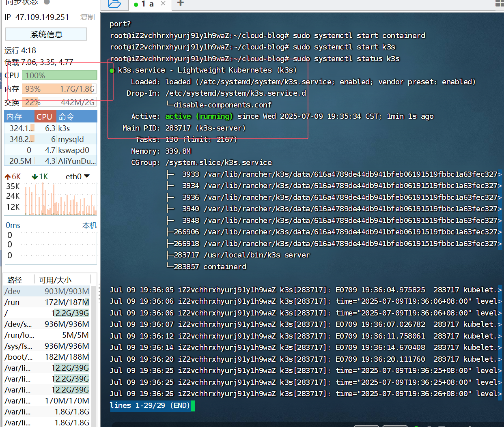Open the grid layout icon at top right
The image size is (504, 427).
500,4
